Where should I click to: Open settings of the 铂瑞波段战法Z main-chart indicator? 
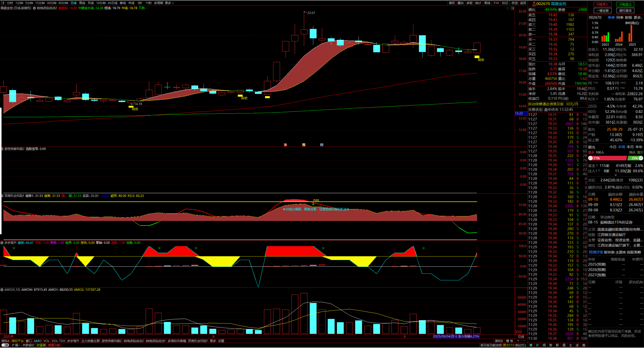(34, 8)
